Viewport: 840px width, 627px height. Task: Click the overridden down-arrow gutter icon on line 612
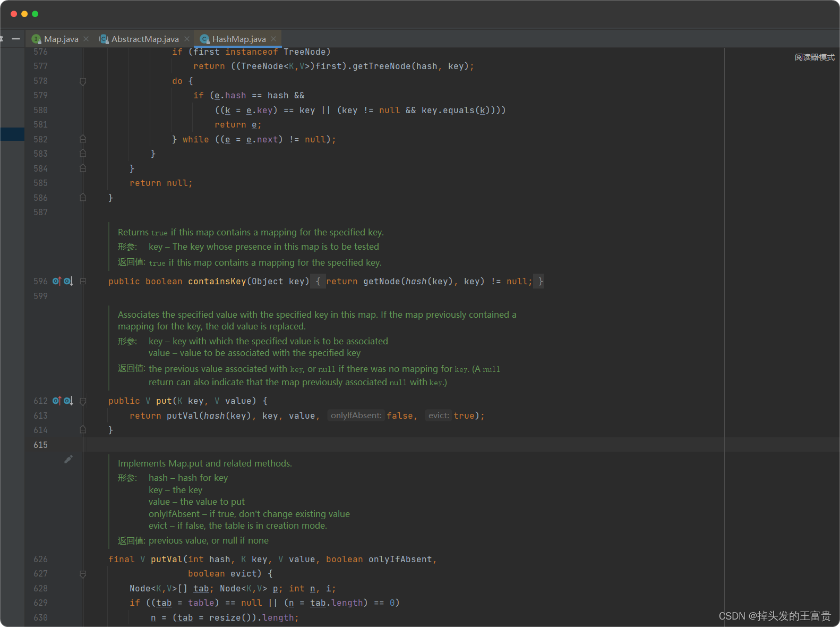tap(68, 401)
